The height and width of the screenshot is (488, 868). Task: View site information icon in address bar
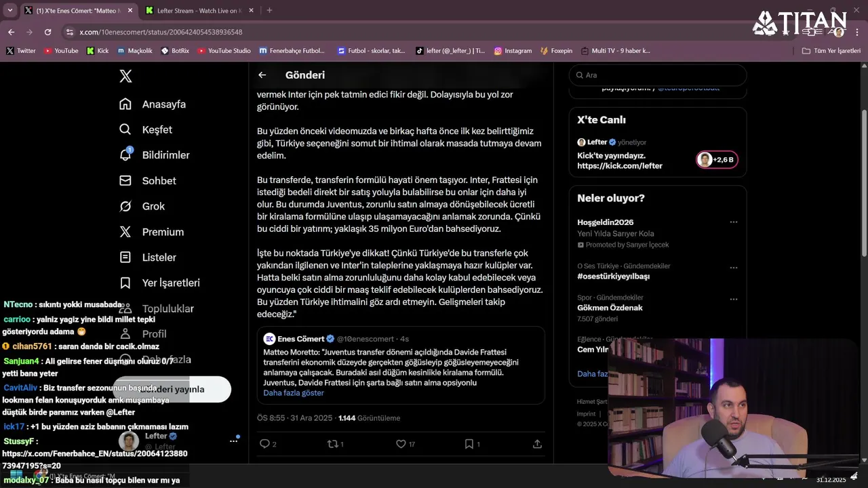click(x=69, y=32)
